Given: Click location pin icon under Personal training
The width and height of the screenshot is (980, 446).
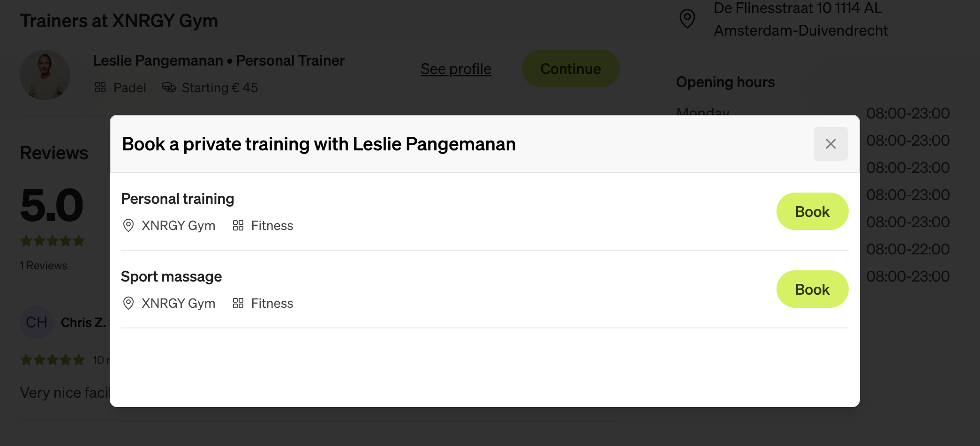Looking at the screenshot, I should tap(128, 225).
